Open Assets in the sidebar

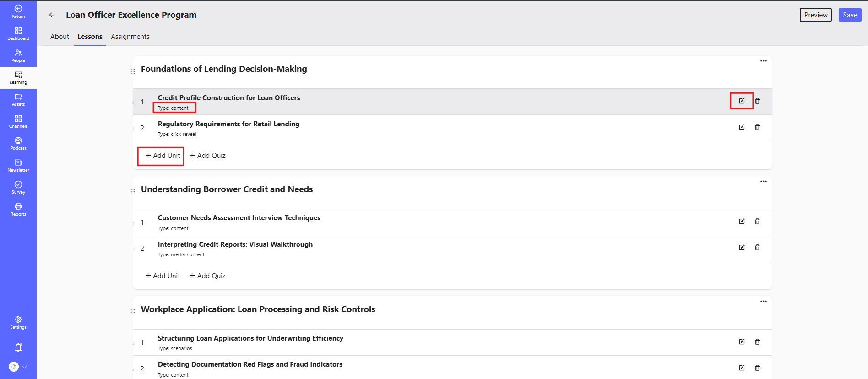[x=18, y=99]
